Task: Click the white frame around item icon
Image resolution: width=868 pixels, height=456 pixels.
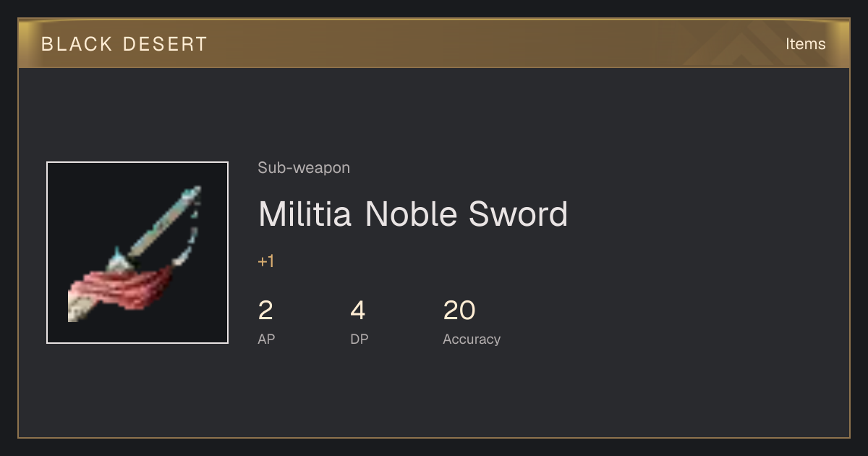Action: [137, 162]
